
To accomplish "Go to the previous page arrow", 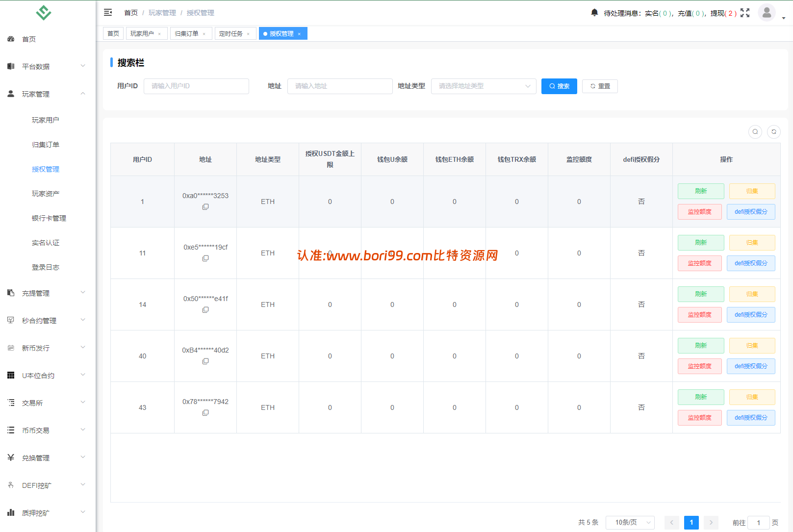I will 672,523.
